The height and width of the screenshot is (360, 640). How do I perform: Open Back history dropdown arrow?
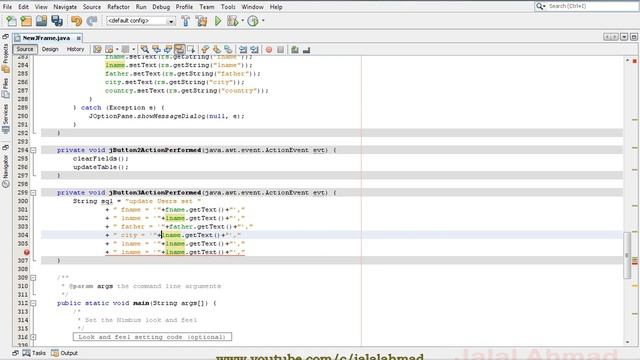[x=117, y=49]
